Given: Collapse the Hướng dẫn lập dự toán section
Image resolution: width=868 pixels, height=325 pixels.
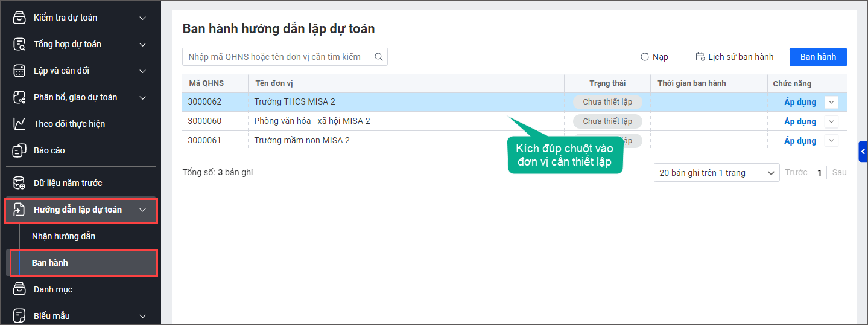Looking at the screenshot, I should point(143,210).
